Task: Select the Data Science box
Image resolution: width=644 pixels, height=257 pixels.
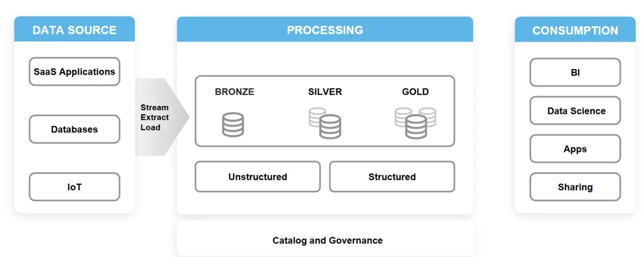Action: (x=575, y=111)
